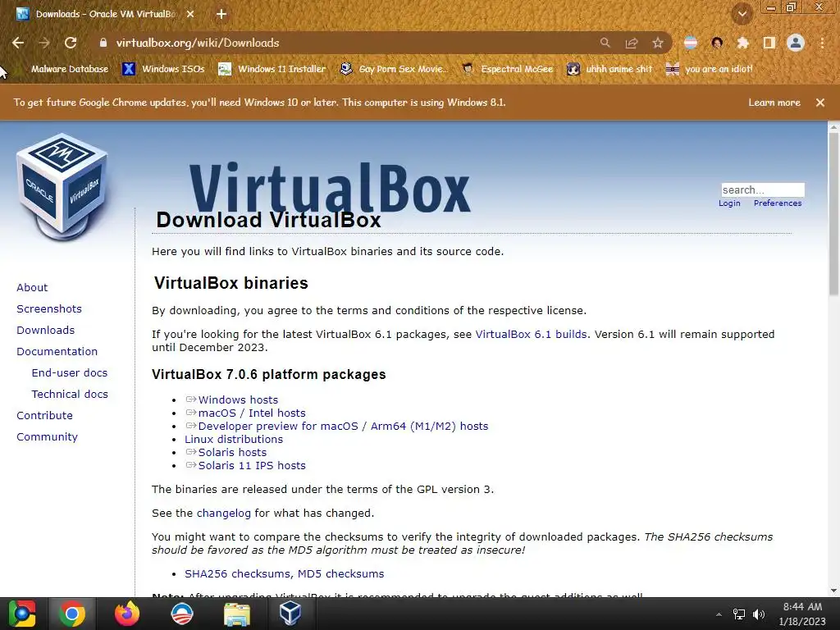This screenshot has height=630, width=840.
Task: Open the volume speaker icon in system tray
Action: pyautogui.click(x=759, y=614)
